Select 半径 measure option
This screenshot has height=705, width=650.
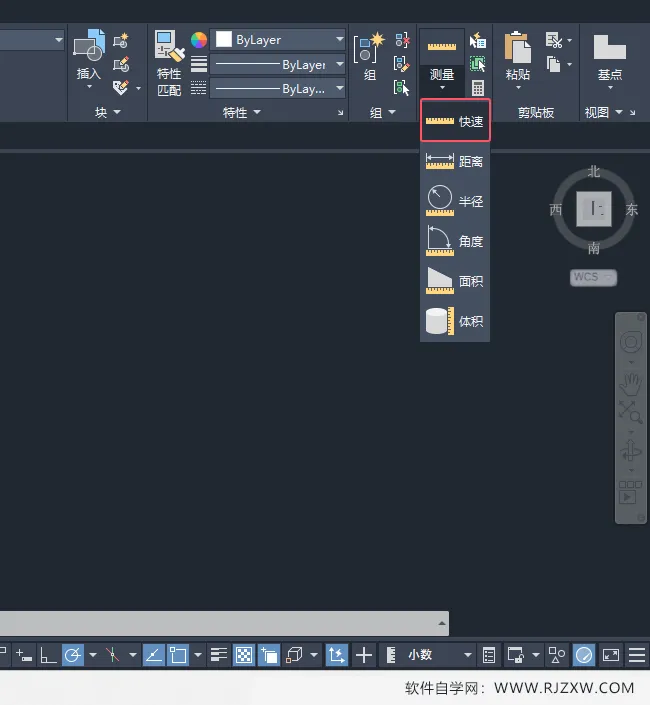455,201
